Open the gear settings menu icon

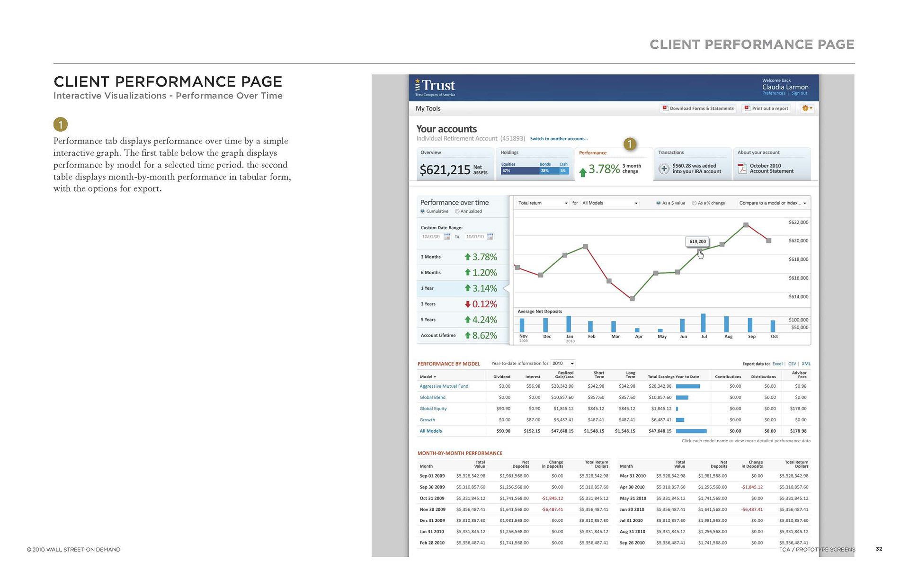(807, 108)
